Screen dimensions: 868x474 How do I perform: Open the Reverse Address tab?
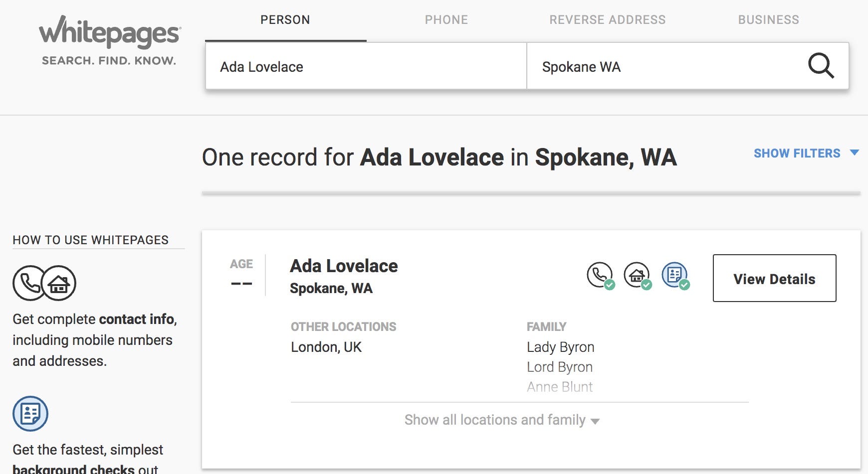[608, 20]
